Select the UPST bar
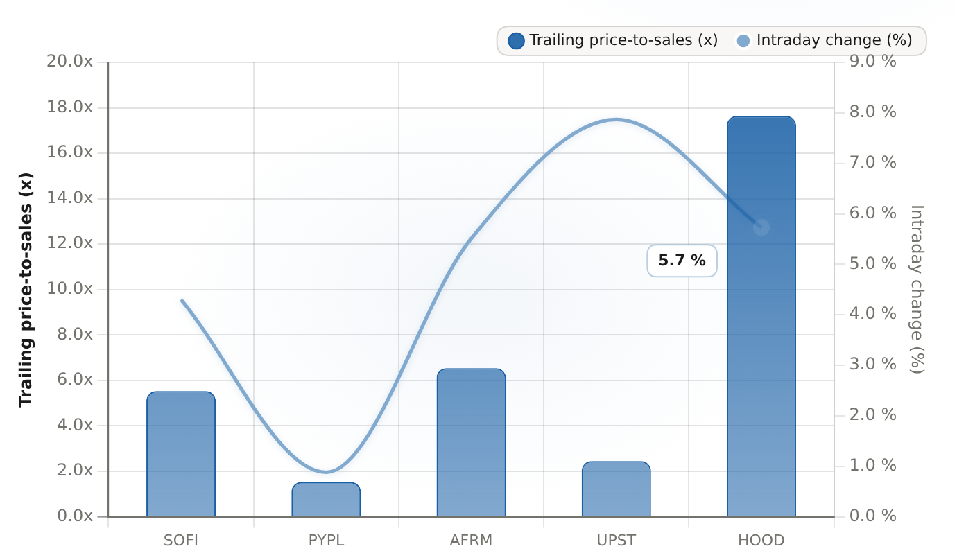 616,489
